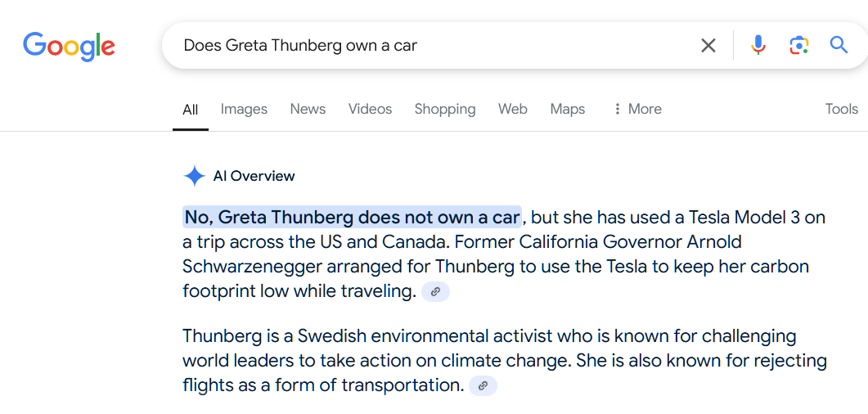Clear the search query with X
Viewport: 868px width, 414px height.
[708, 45]
